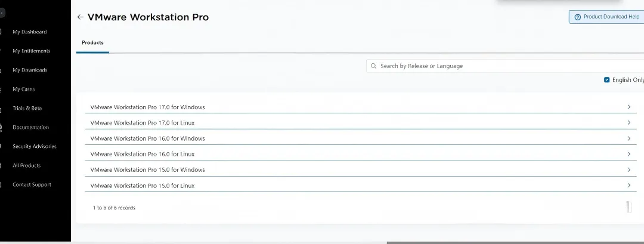Open Product Download Help
This screenshot has width=644, height=244.
pos(606,17)
